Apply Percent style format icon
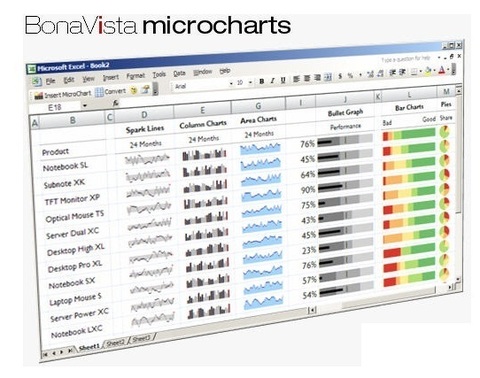The height and width of the screenshot is (378, 480). coord(350,76)
